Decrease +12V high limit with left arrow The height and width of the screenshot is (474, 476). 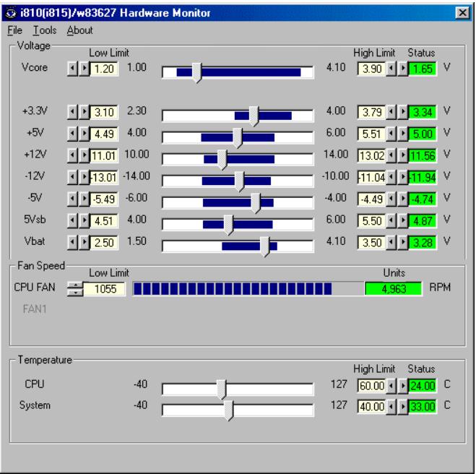(391, 155)
